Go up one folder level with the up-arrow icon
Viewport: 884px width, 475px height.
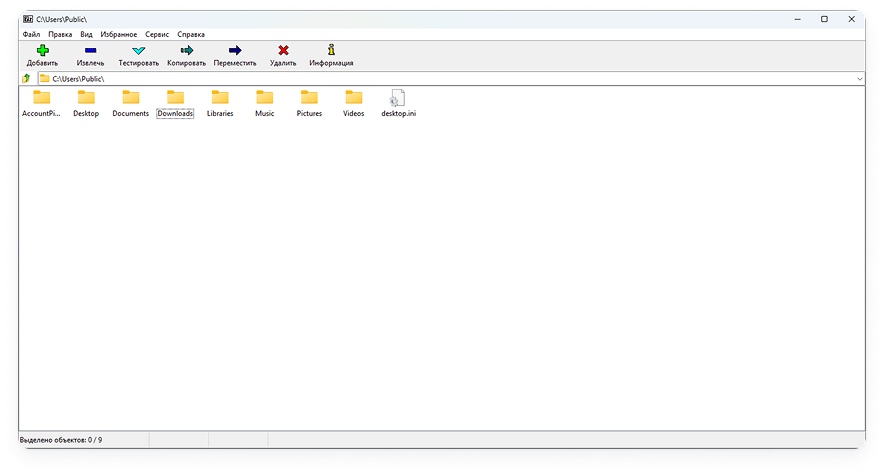[x=26, y=78]
